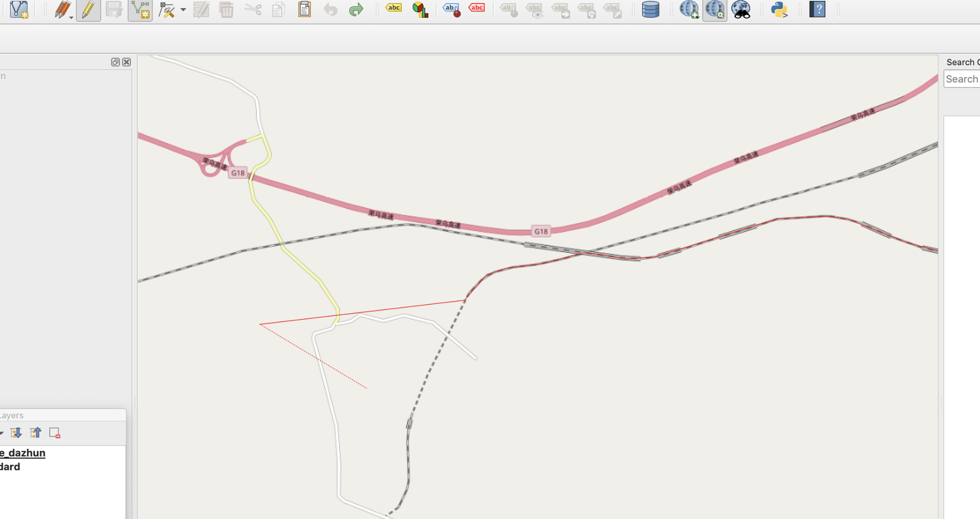Undock the map panel with the restore icon
Screen dimensions: 980x519
click(x=115, y=62)
